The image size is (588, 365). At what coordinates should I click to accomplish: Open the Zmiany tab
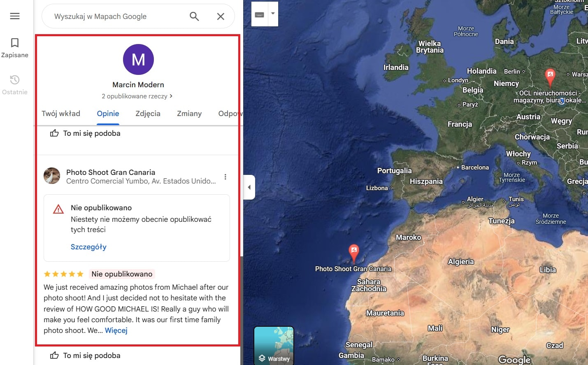pos(189,114)
